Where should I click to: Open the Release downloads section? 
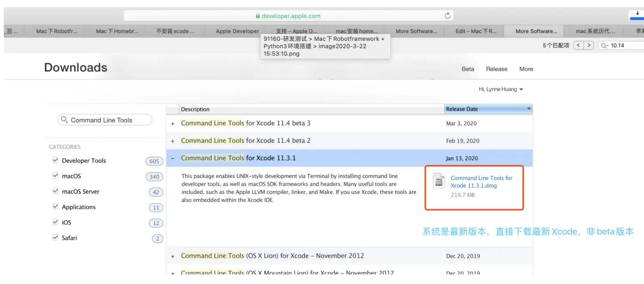coord(497,69)
